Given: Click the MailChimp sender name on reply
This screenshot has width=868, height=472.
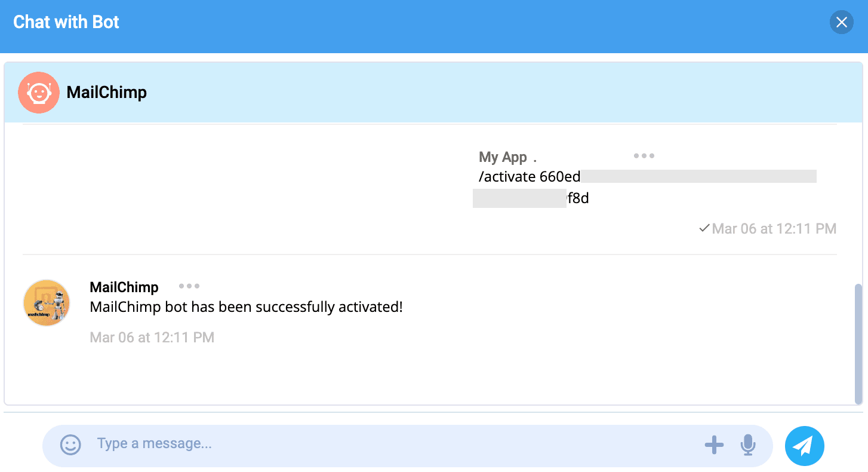Looking at the screenshot, I should [x=124, y=287].
